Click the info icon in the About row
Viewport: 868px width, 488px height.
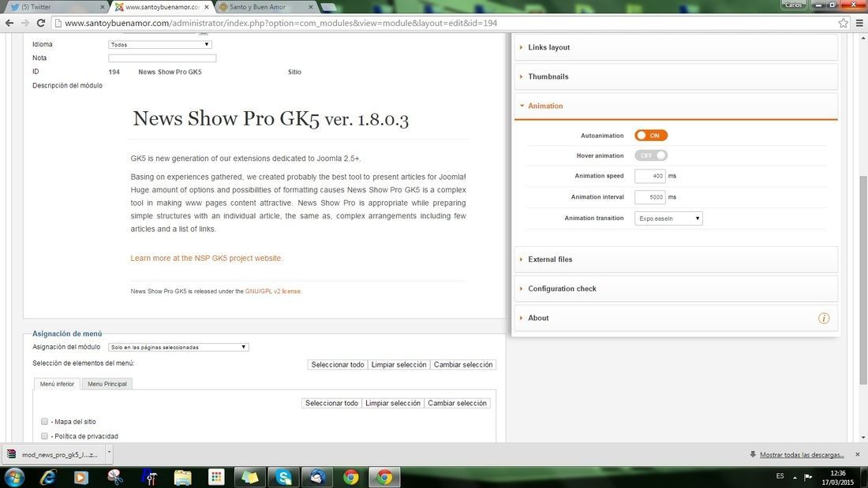coord(824,319)
